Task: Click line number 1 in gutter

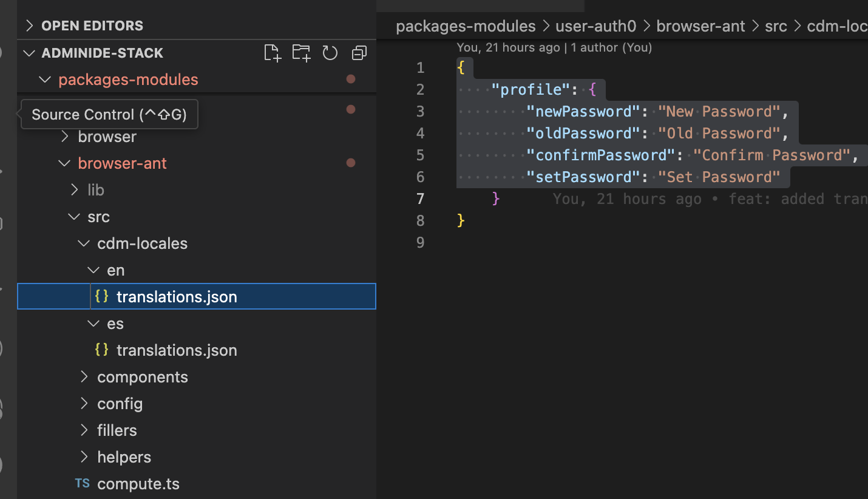Action: click(x=421, y=67)
